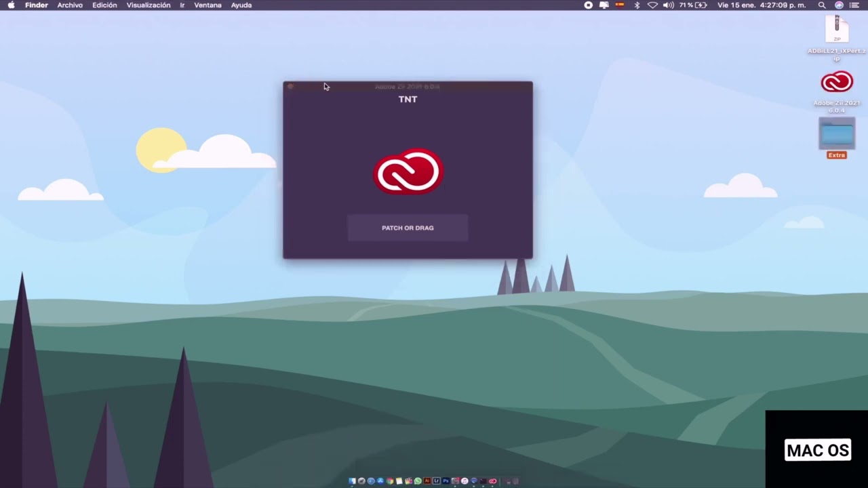The image size is (868, 488).
Task: Launch Adobe Illustrator from the Dock
Action: pyautogui.click(x=427, y=481)
